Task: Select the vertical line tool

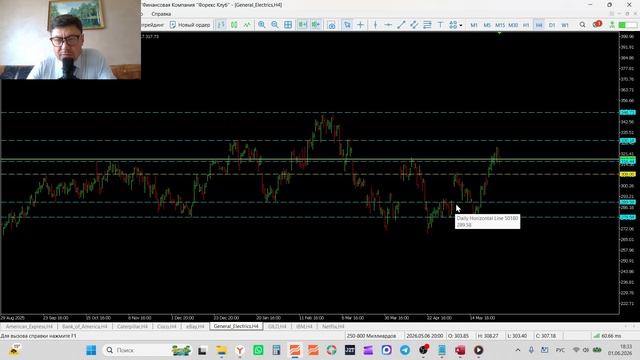Action: pyautogui.click(x=375, y=25)
